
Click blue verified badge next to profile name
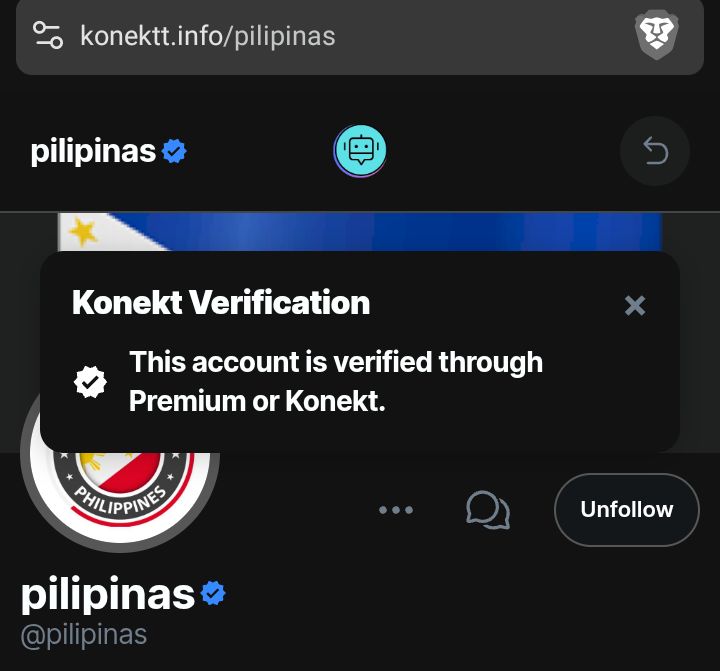(213, 593)
